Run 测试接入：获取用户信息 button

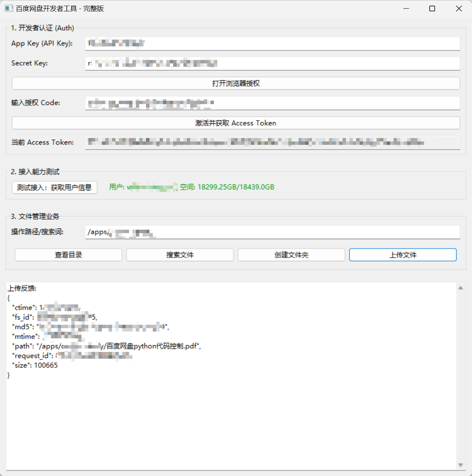point(55,187)
